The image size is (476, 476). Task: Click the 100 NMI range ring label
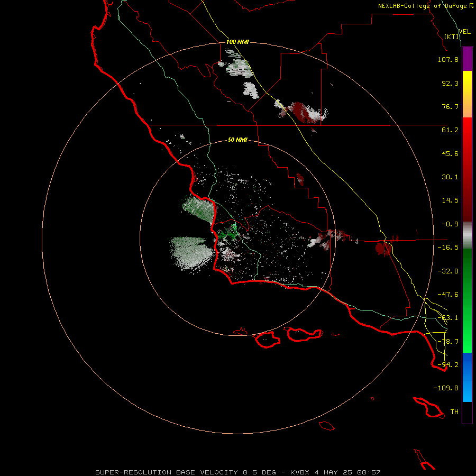[x=237, y=42]
